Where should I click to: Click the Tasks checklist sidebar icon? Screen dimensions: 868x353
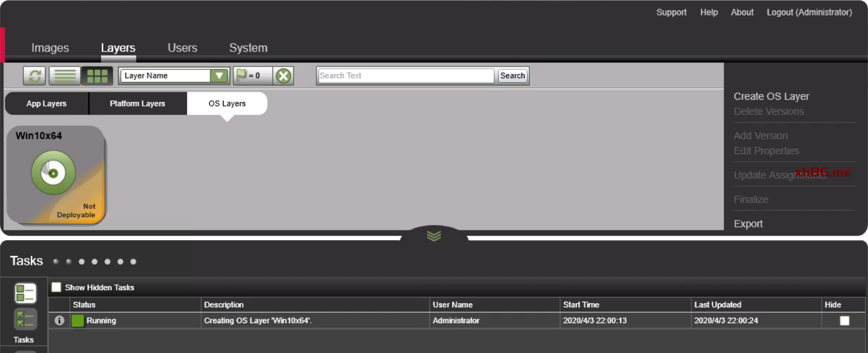click(x=25, y=319)
